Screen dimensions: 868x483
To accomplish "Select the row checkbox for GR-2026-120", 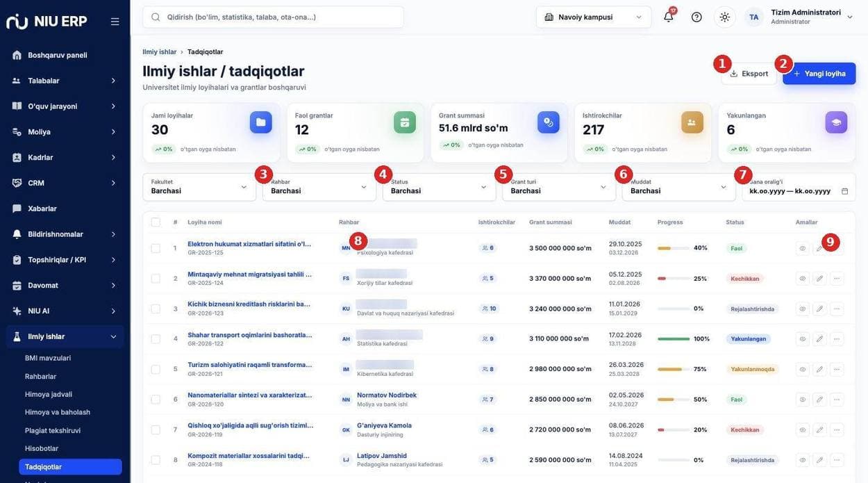I will [156, 400].
